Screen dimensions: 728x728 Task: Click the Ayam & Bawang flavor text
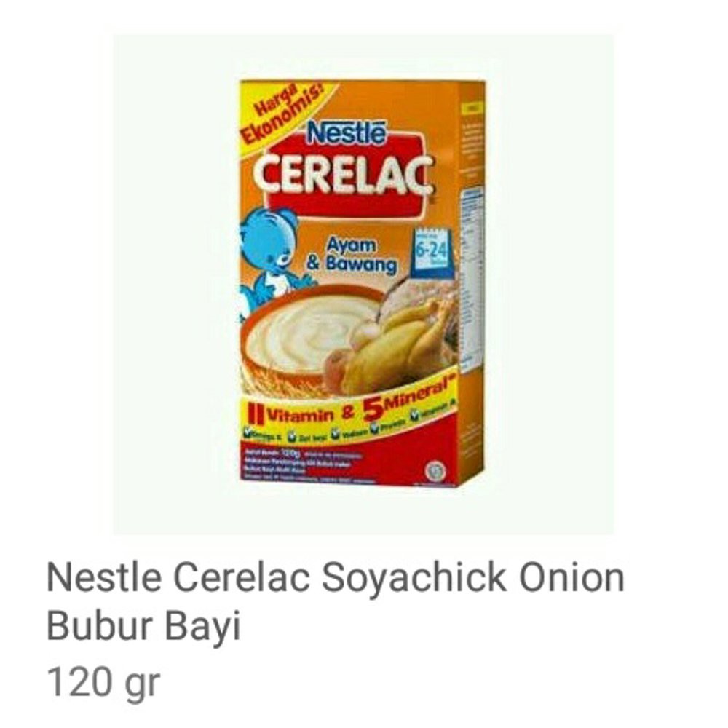[x=352, y=256]
